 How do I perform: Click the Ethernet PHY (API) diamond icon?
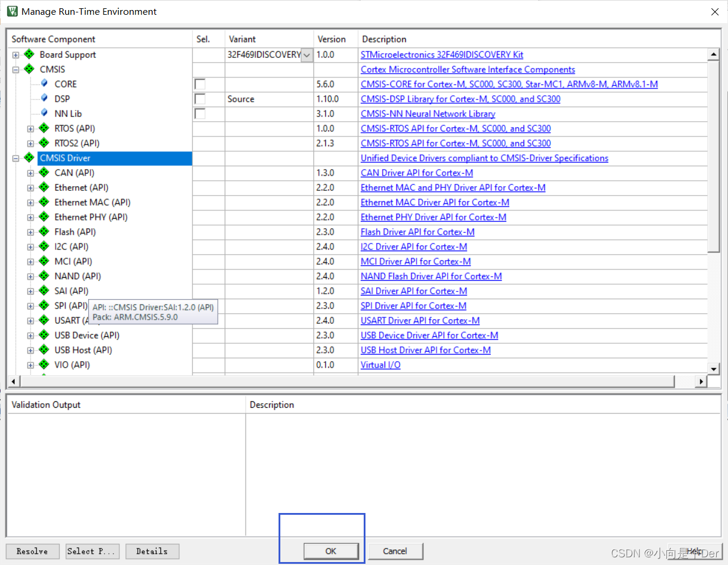click(44, 217)
